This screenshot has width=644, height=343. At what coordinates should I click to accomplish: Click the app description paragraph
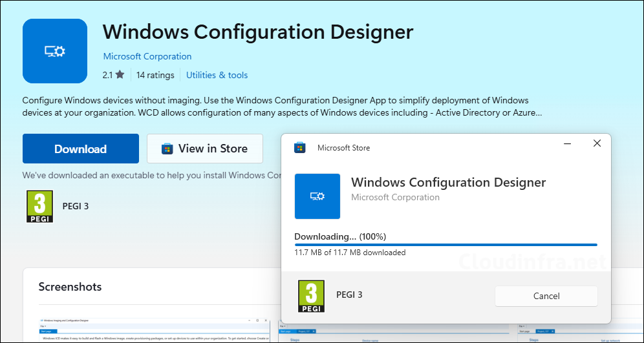(x=282, y=107)
